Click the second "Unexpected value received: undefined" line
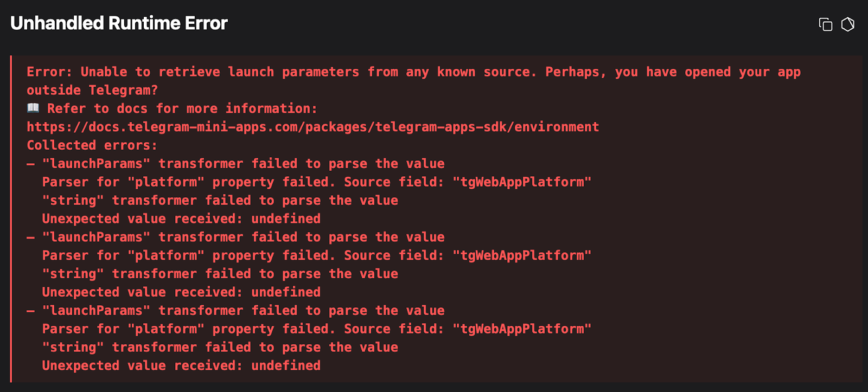This screenshot has width=868, height=392. pos(181,292)
